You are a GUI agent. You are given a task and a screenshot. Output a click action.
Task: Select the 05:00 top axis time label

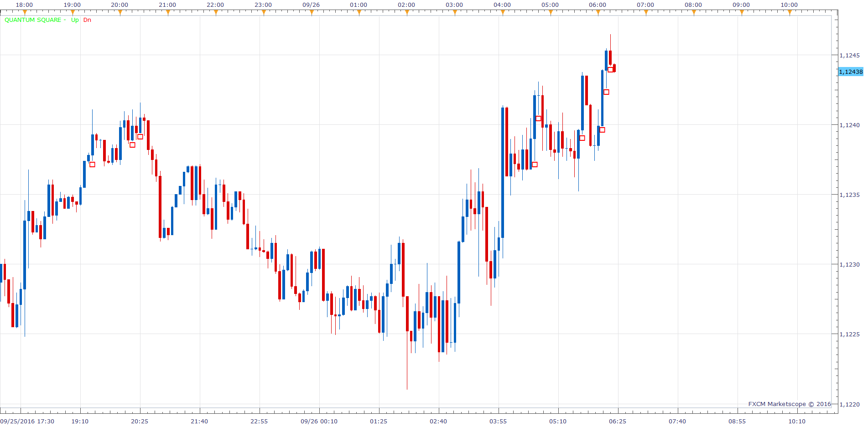(550, 5)
